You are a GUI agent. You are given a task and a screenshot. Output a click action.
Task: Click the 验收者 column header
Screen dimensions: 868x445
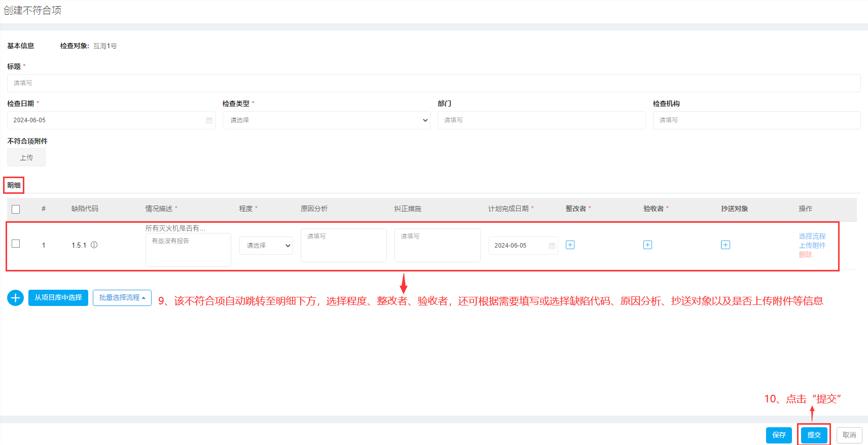pos(654,209)
